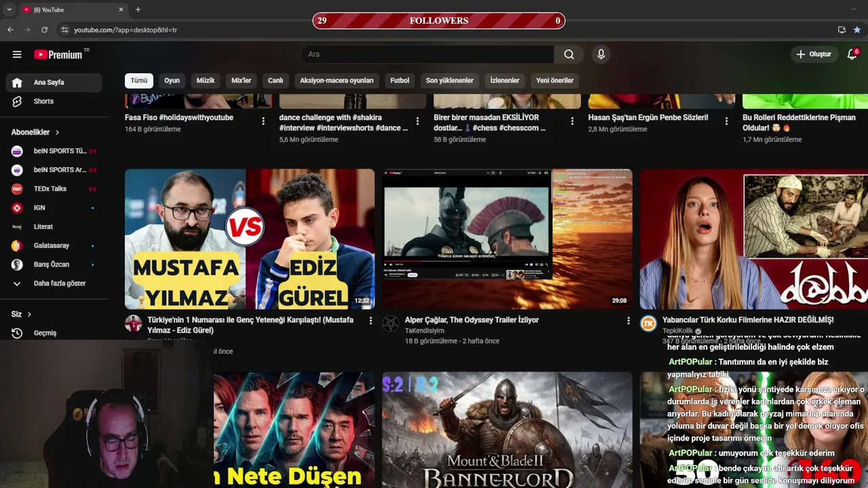Select the Tümü filter chip
This screenshot has width=868, height=488.
click(139, 81)
